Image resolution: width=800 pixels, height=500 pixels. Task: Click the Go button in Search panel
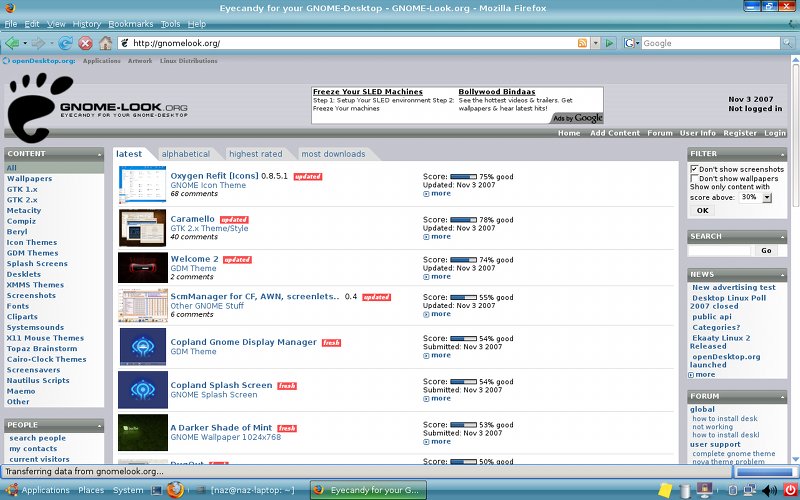coord(766,251)
